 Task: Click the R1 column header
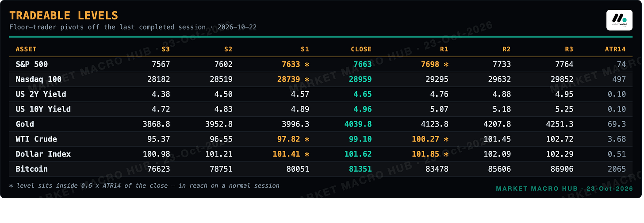pos(444,49)
